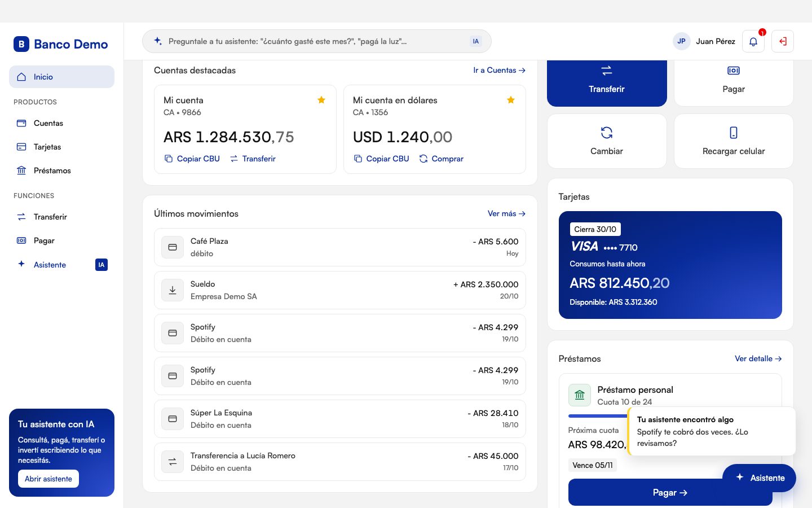Click the JP user avatar
This screenshot has width=812, height=508.
point(682,41)
